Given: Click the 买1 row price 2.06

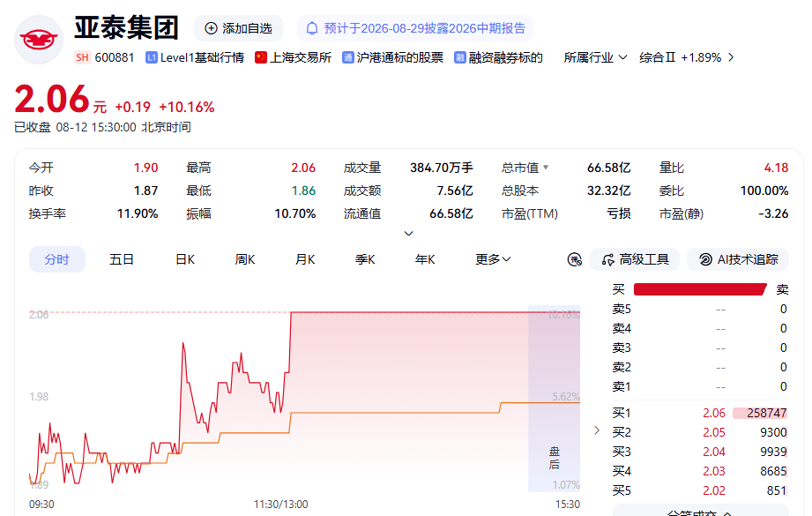Looking at the screenshot, I should point(713,413).
